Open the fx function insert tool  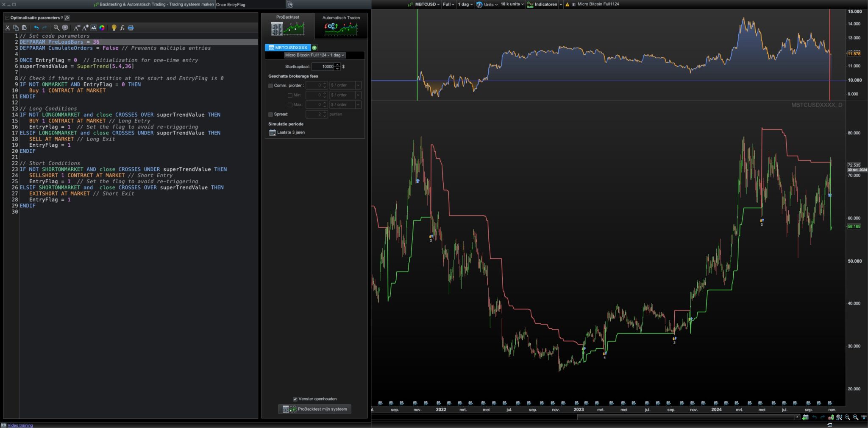coord(122,28)
